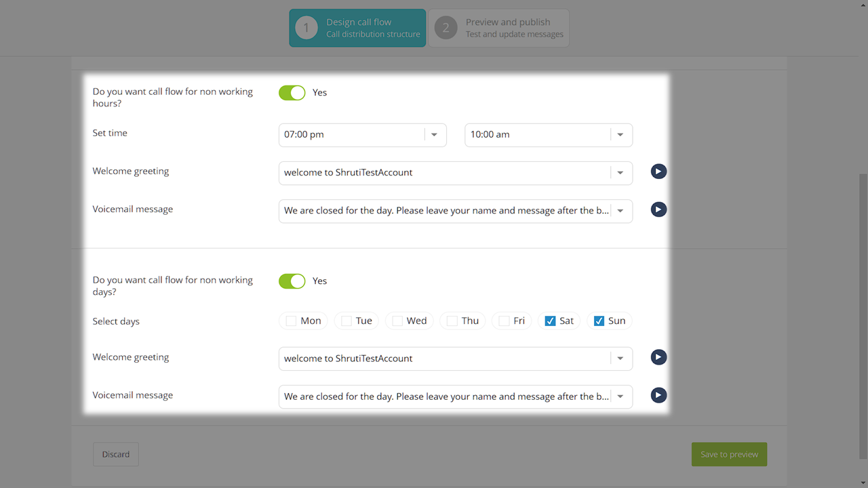868x488 pixels.
Task: Click the Save to preview button
Action: pyautogui.click(x=729, y=454)
